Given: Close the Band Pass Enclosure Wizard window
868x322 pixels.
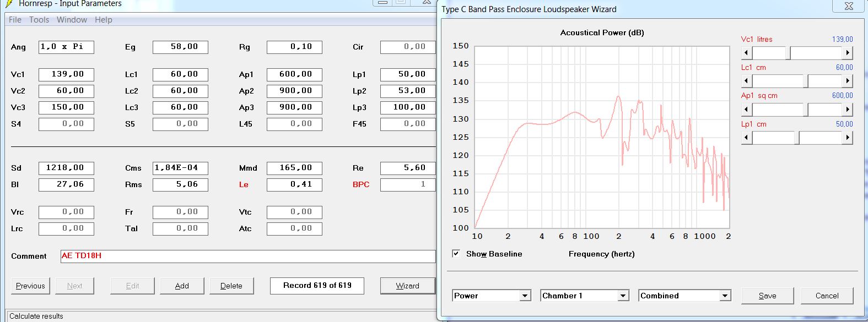Looking at the screenshot, I should tap(849, 6).
